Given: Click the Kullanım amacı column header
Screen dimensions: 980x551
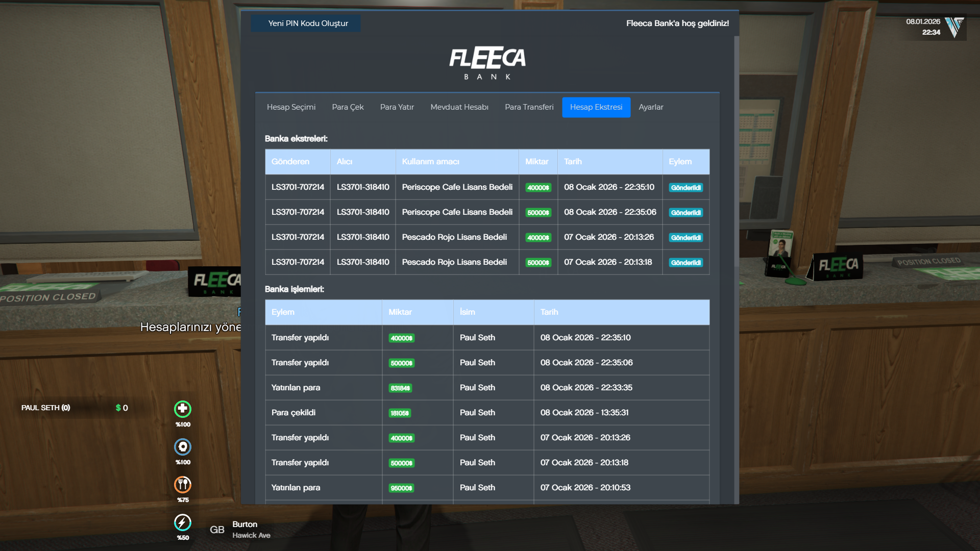Looking at the screenshot, I should pos(457,162).
